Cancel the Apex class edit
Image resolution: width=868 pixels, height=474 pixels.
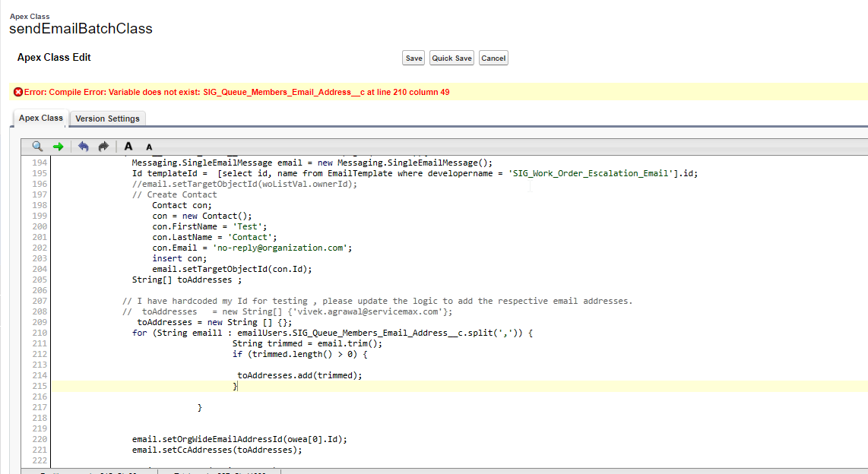pyautogui.click(x=493, y=58)
